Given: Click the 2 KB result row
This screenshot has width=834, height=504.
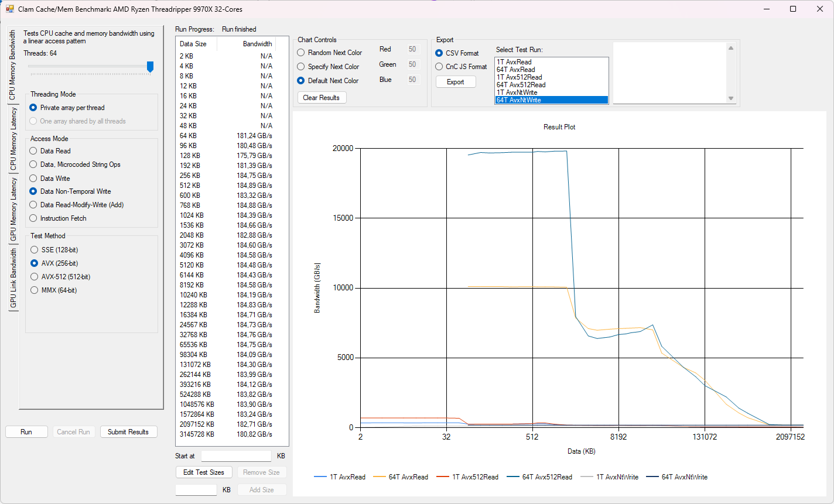Looking at the screenshot, I should coord(226,56).
